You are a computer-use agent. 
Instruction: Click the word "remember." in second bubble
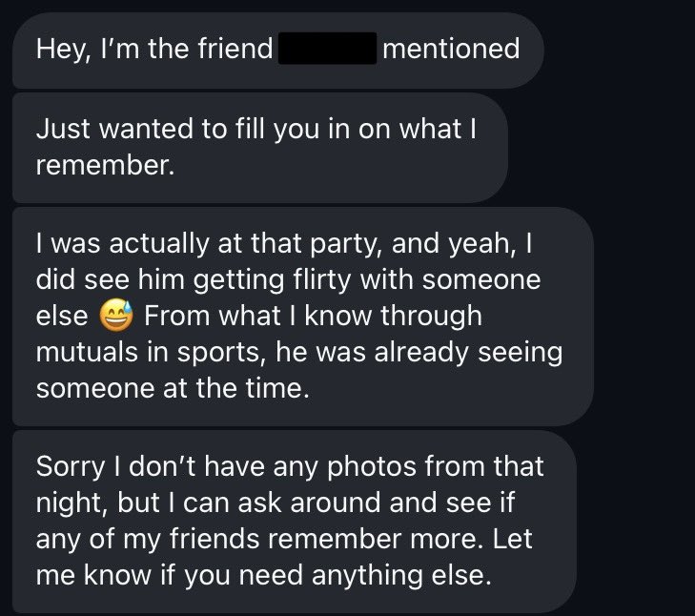105,165
